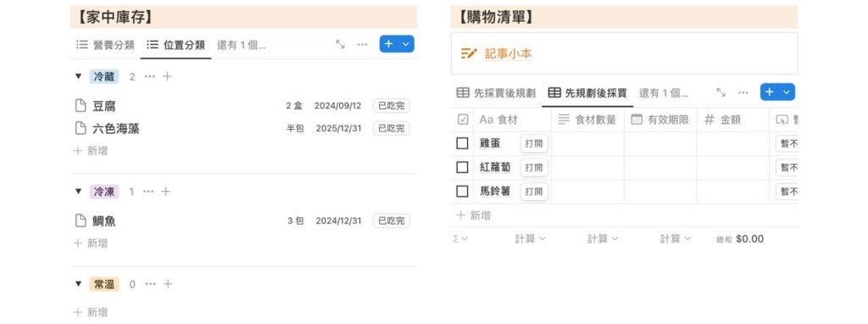Click the 記事小本 notepad icon
The width and height of the screenshot is (868, 324).
(x=469, y=53)
